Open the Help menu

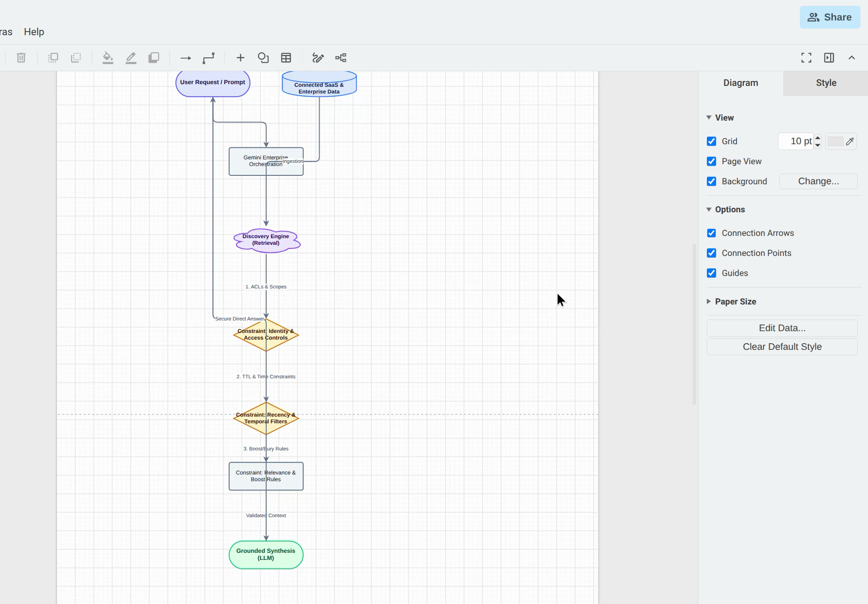pyautogui.click(x=34, y=32)
